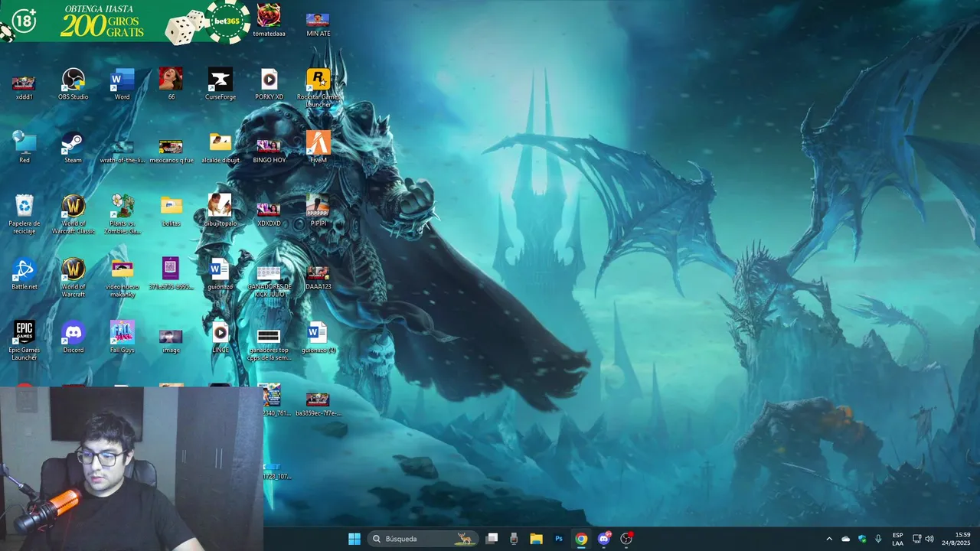Screen dimensions: 980x551
Task: Click the Windows Start button
Action: (x=354, y=539)
